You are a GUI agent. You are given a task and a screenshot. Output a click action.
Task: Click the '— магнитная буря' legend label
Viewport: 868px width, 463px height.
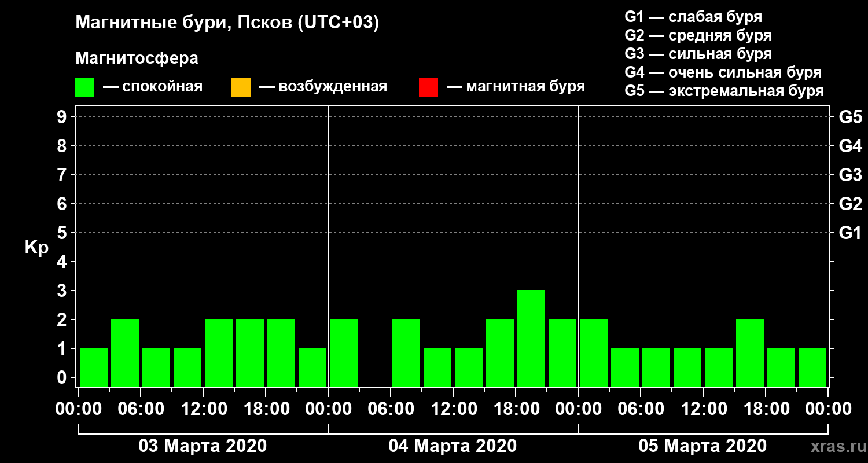(x=516, y=87)
